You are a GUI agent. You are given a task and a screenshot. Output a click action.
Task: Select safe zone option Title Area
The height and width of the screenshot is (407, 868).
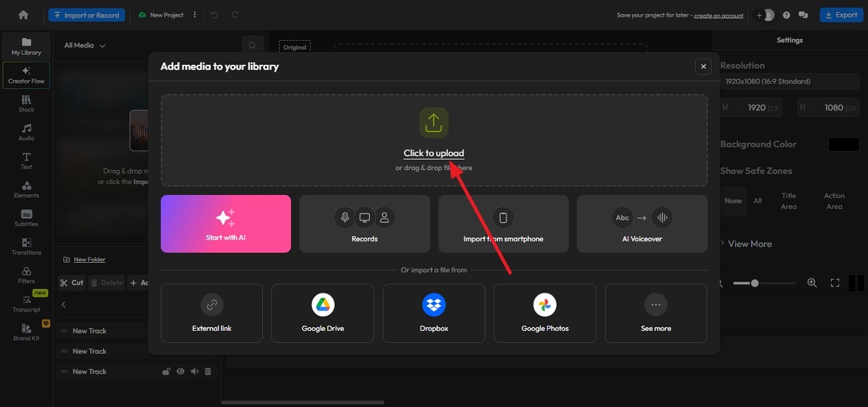(x=789, y=201)
